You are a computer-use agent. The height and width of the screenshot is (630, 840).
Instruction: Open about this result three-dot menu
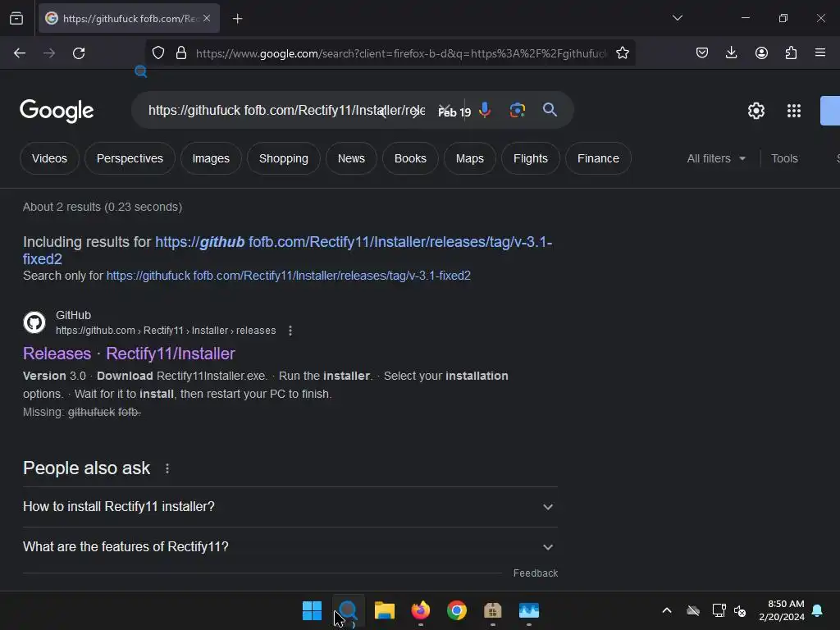point(290,331)
